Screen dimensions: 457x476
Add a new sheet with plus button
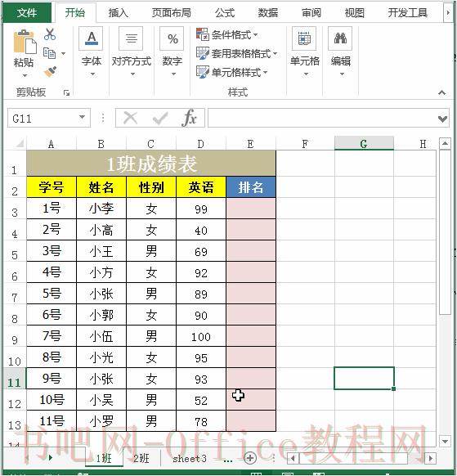point(250,458)
